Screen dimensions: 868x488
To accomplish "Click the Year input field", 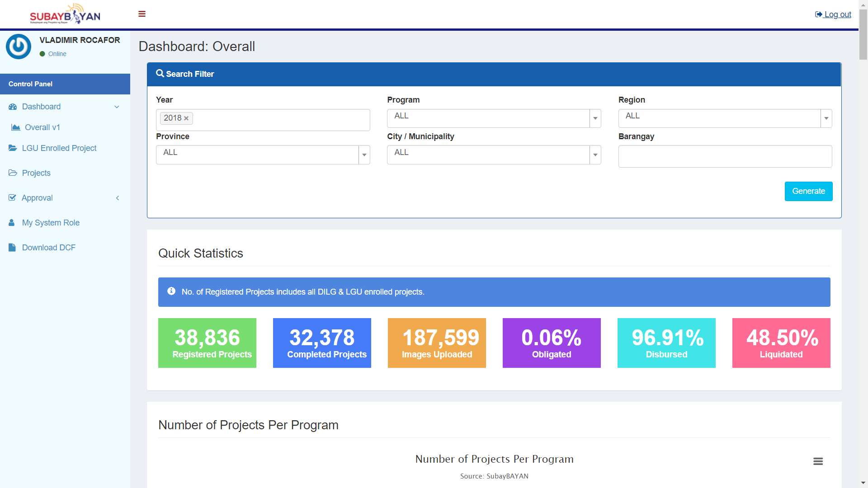I will (263, 120).
